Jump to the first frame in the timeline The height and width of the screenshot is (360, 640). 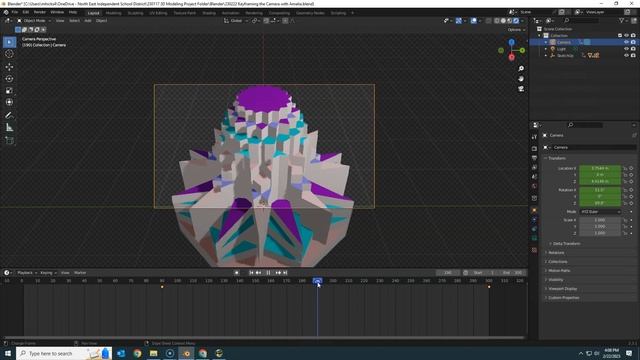(251, 273)
